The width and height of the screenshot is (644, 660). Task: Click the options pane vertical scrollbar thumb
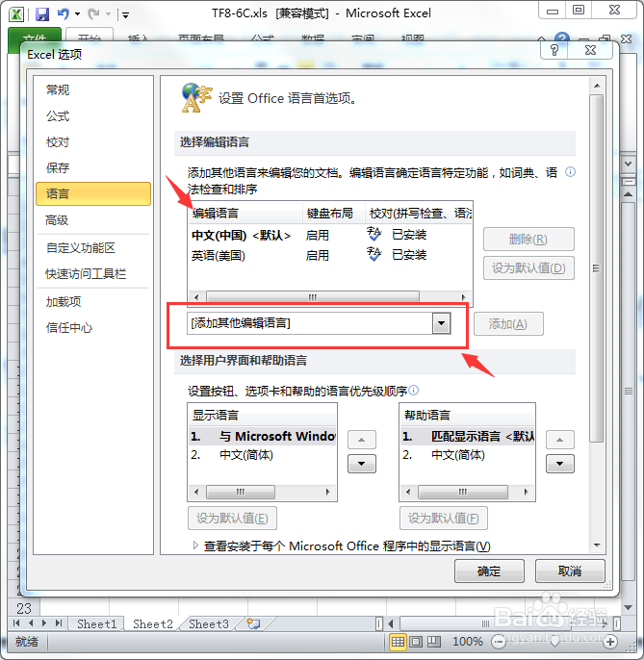597,268
